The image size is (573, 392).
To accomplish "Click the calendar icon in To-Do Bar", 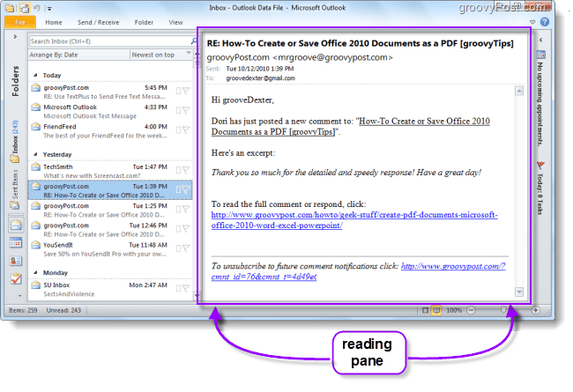I will [541, 55].
